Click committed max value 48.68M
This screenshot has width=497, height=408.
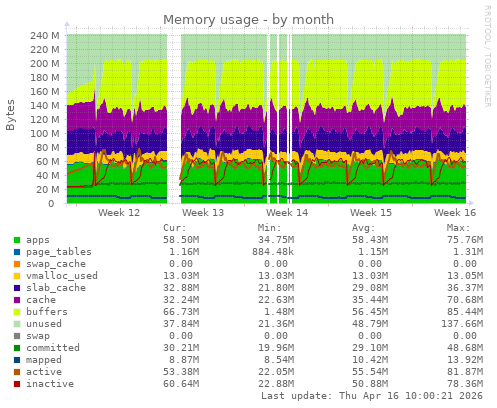click(x=465, y=348)
